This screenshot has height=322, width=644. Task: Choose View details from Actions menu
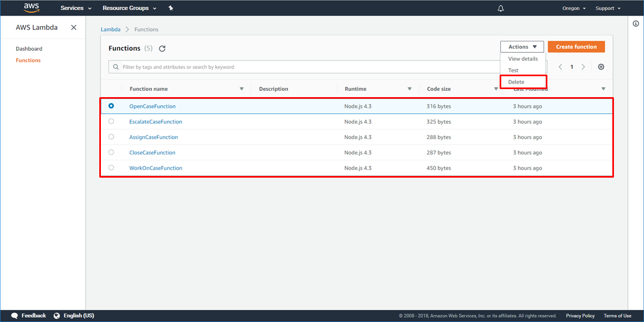coord(523,58)
